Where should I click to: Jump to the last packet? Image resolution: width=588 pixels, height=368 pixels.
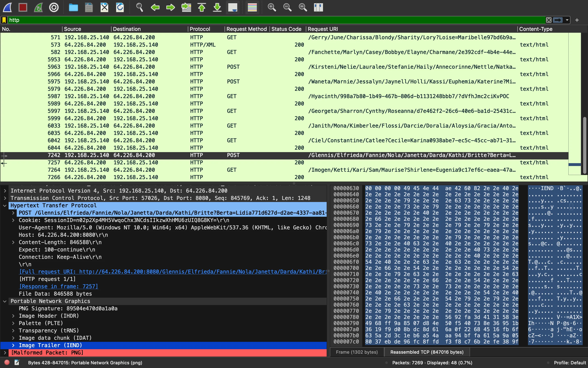click(x=217, y=7)
